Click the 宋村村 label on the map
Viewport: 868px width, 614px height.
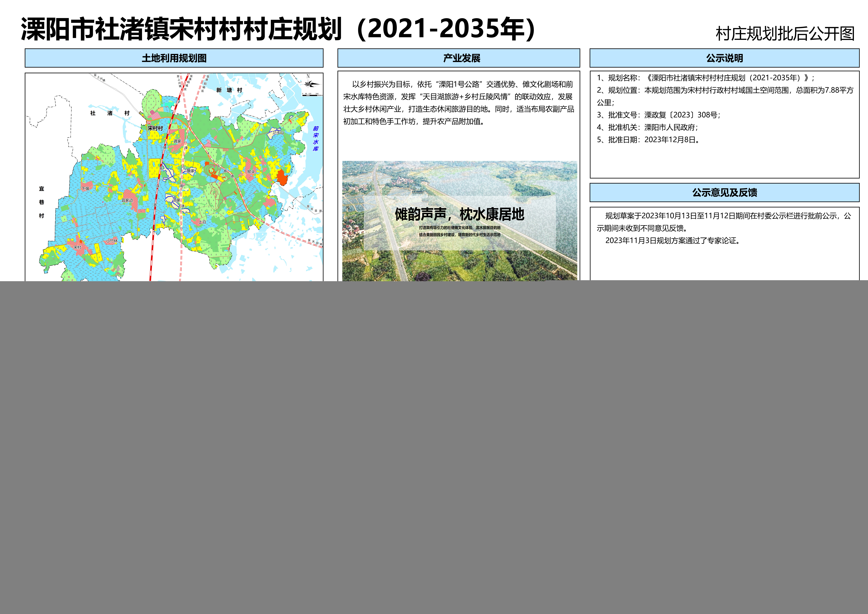tap(155, 128)
